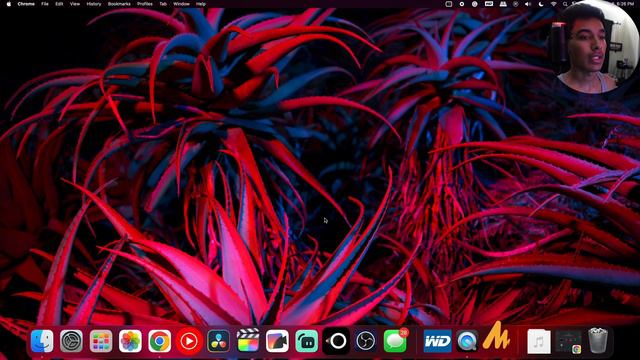The image size is (640, 360).
Task: Open the Bookmarks menu
Action: pos(119,4)
